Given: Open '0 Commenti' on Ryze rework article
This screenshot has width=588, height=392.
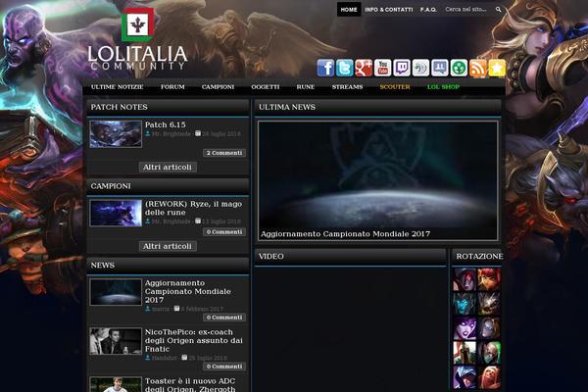Looking at the screenshot, I should 224,232.
